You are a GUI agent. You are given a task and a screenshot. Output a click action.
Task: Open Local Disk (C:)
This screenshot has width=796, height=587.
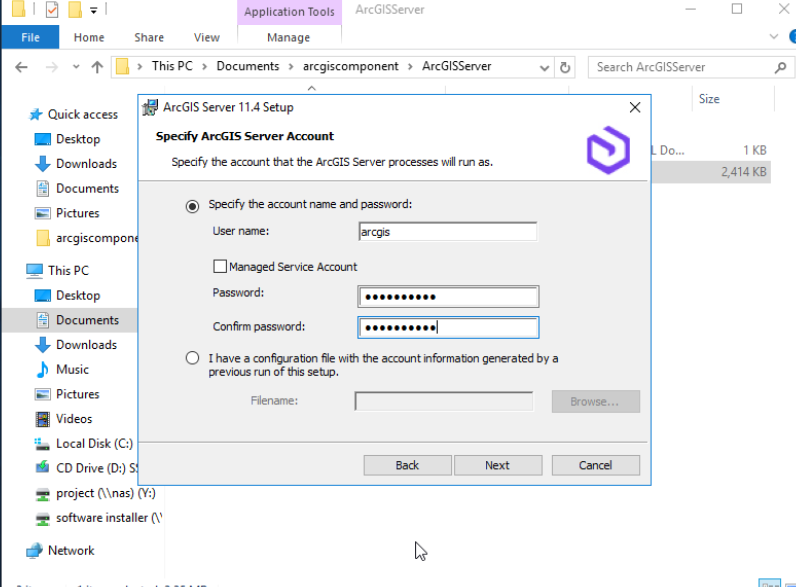94,443
